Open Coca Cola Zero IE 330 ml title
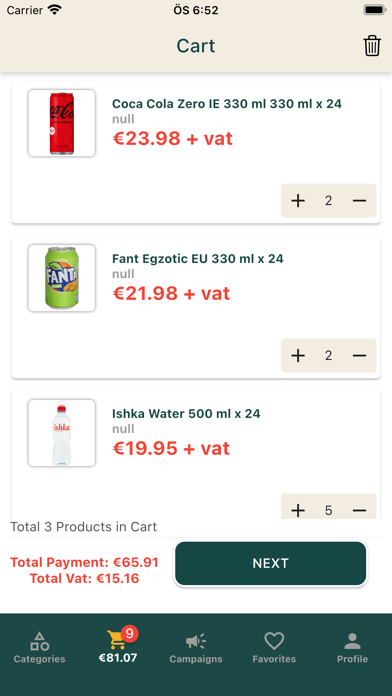The image size is (392, 696). 227,104
